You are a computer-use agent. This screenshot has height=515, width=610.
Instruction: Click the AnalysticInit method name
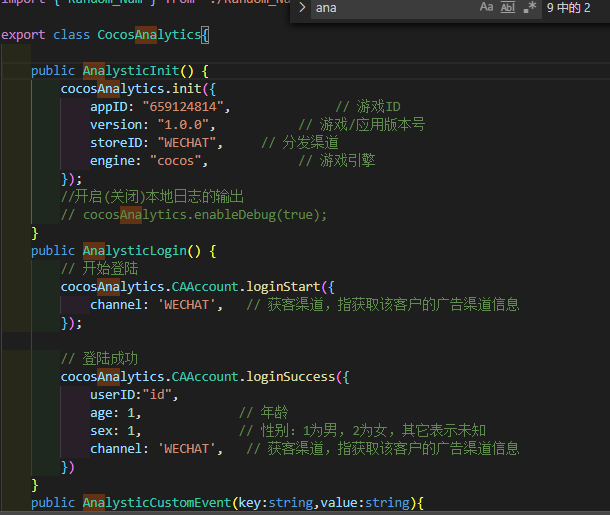[x=131, y=71]
